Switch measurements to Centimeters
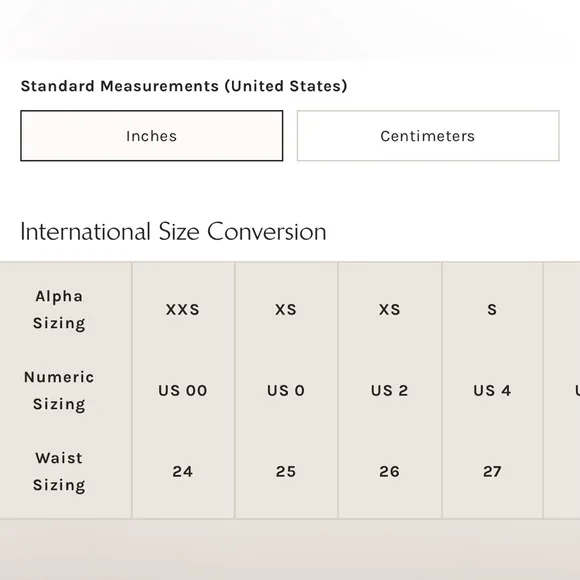 428,136
